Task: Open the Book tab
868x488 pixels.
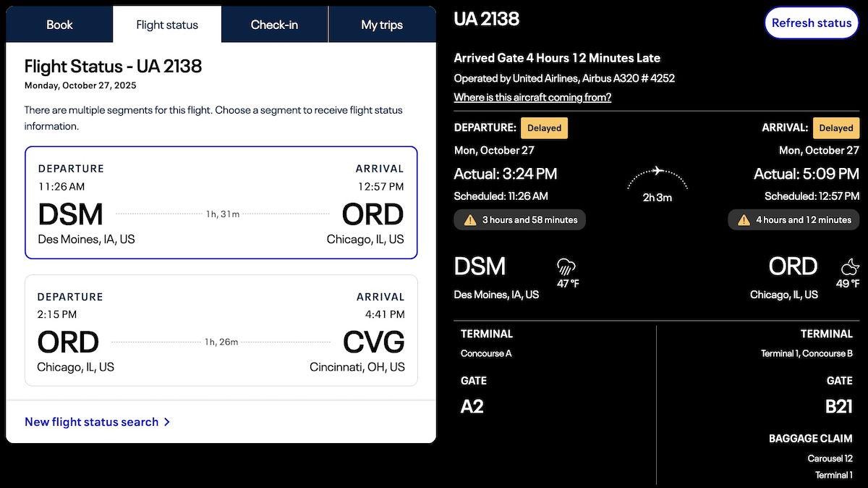Action: point(59,25)
